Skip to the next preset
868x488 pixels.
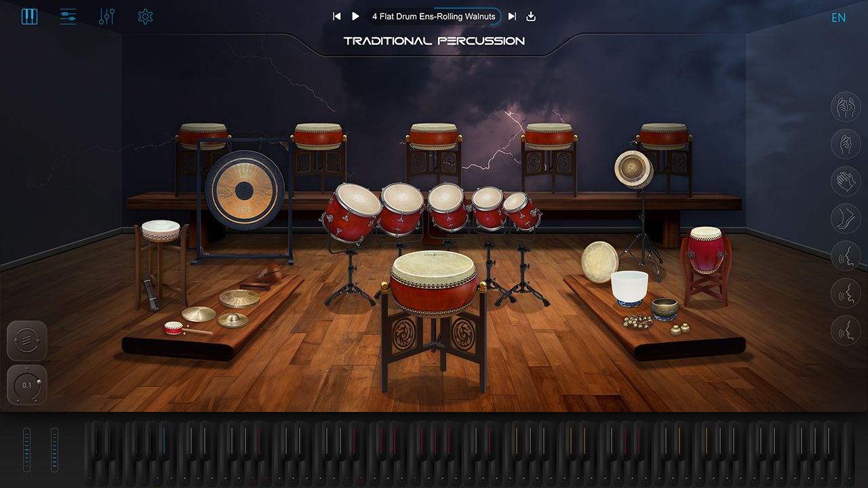tap(512, 16)
